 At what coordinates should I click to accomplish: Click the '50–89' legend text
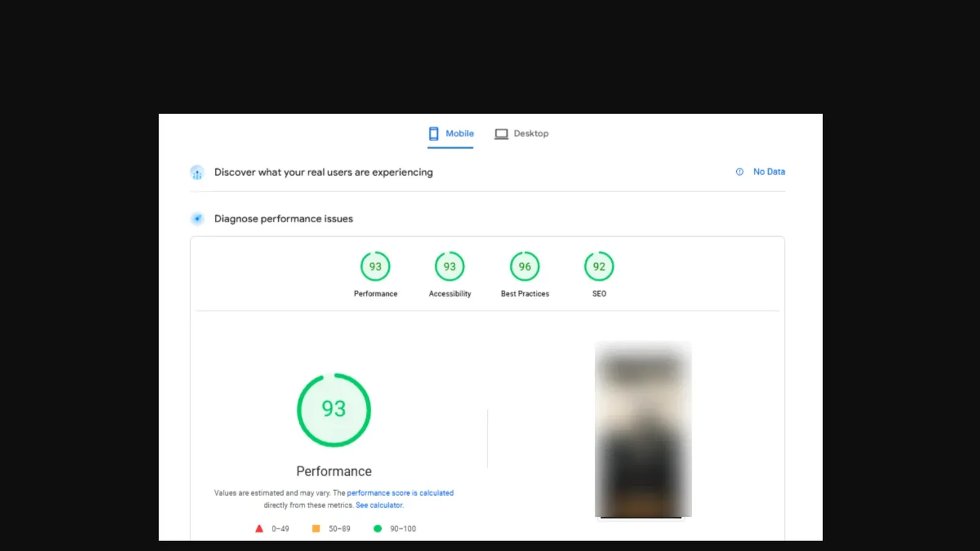pos(339,529)
